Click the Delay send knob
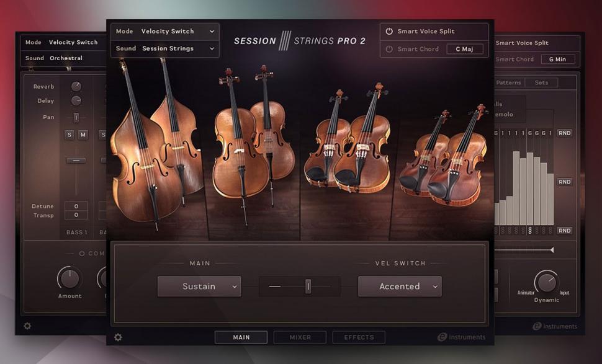This screenshot has width=602, height=364. 76,100
